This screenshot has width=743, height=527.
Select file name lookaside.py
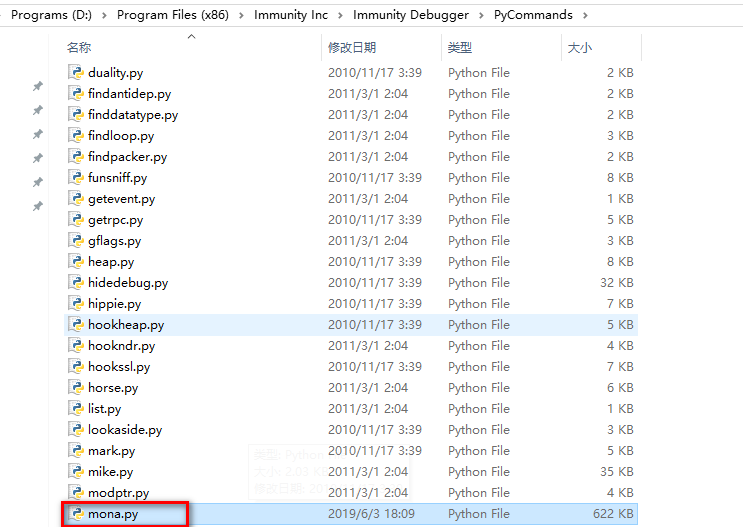click(x=125, y=430)
